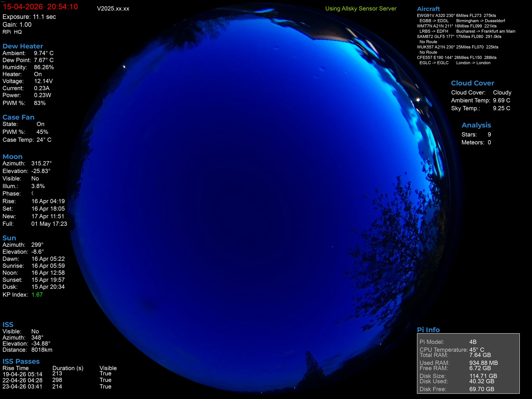Viewport: 532px width, 399px height.
Task: Click the Bucharest -> Frankfurt am Main route
Action: click(x=485, y=31)
